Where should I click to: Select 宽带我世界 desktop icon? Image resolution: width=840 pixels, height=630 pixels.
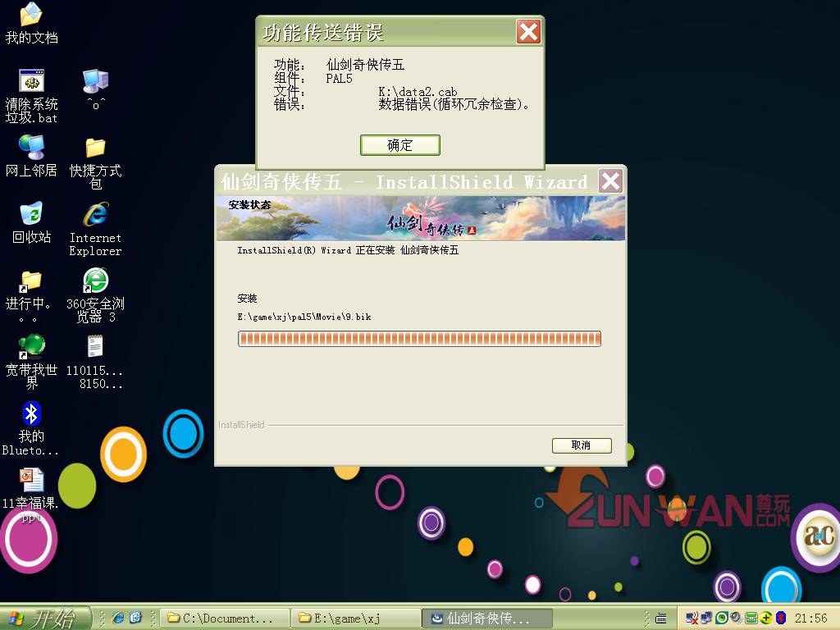coord(32,362)
